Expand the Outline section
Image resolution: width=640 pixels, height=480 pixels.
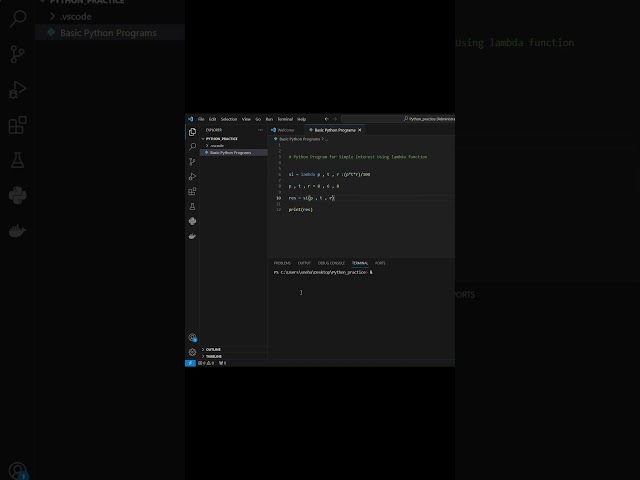pyautogui.click(x=233, y=349)
